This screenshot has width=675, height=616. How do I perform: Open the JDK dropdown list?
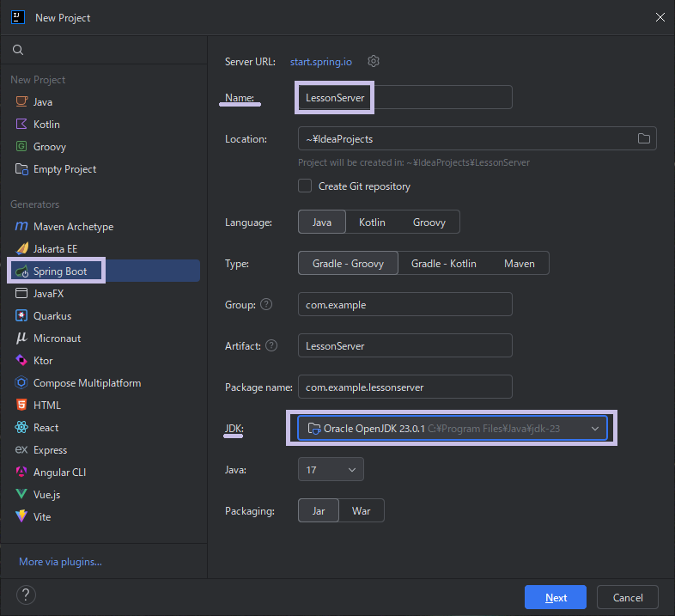pyautogui.click(x=453, y=428)
